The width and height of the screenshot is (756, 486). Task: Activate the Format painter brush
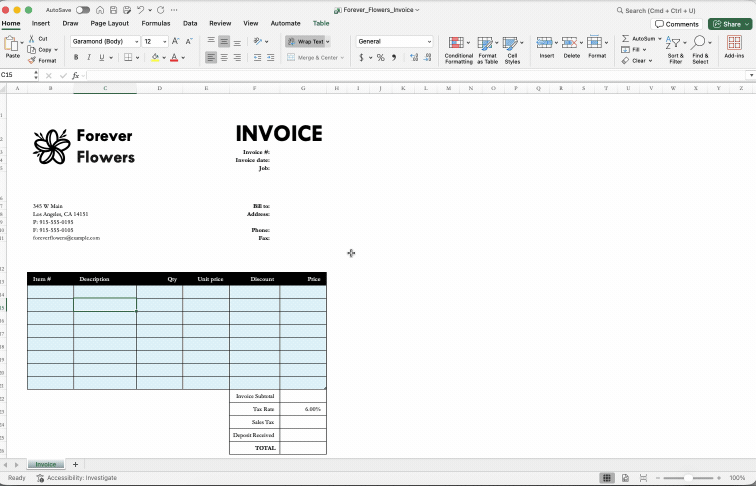pos(32,61)
